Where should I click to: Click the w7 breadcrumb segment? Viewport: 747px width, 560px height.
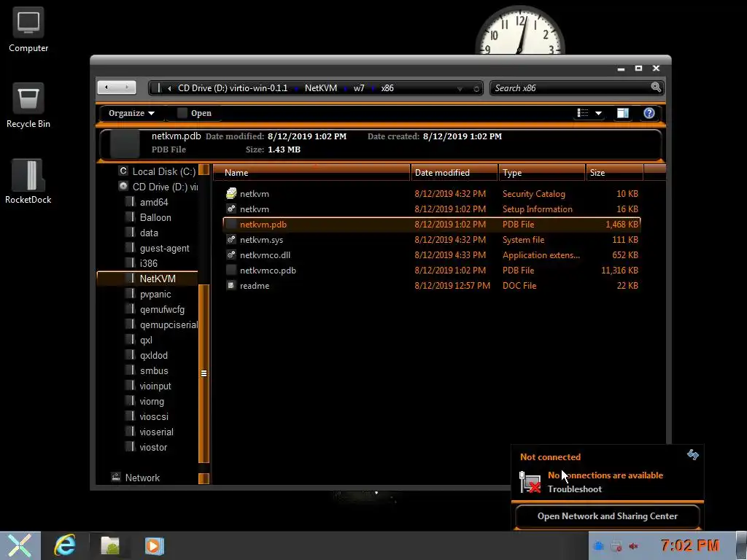[x=359, y=88]
